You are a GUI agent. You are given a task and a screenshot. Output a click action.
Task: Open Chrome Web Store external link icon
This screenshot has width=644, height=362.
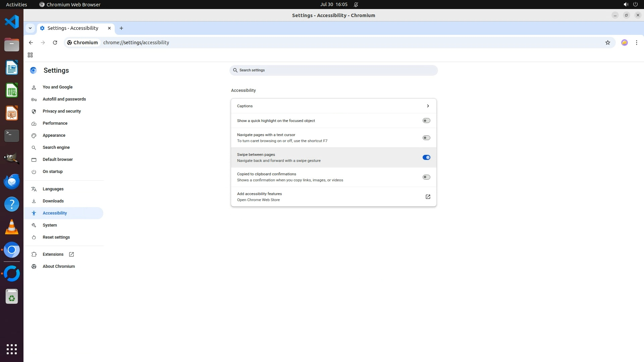point(428,197)
